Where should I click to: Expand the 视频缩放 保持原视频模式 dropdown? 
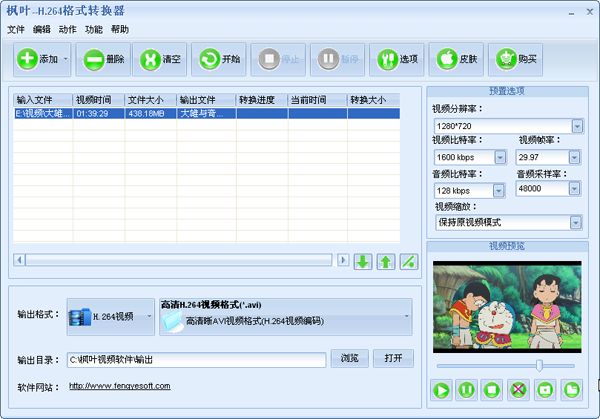point(576,222)
